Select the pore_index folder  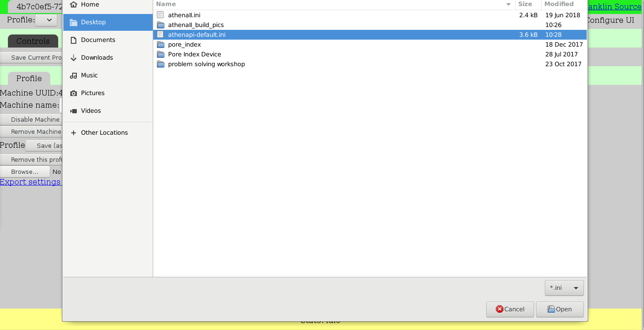coord(184,45)
